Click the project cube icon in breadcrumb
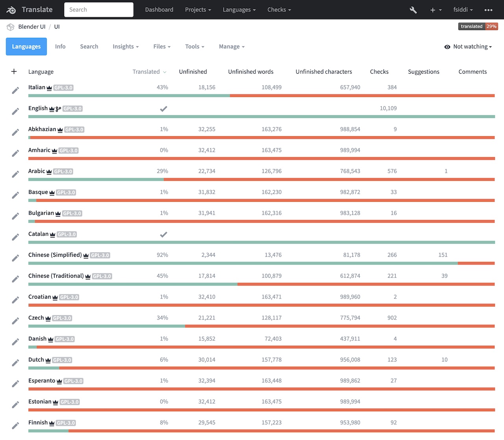 coord(11,27)
